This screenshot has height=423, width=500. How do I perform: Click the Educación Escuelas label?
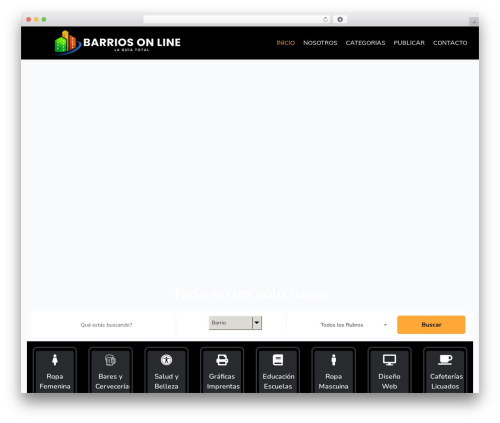click(278, 381)
